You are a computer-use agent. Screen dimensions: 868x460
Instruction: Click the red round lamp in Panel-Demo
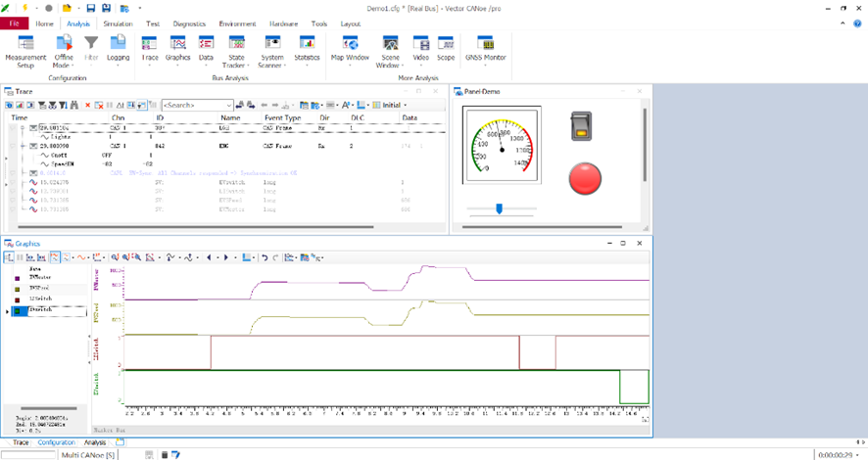pos(585,178)
